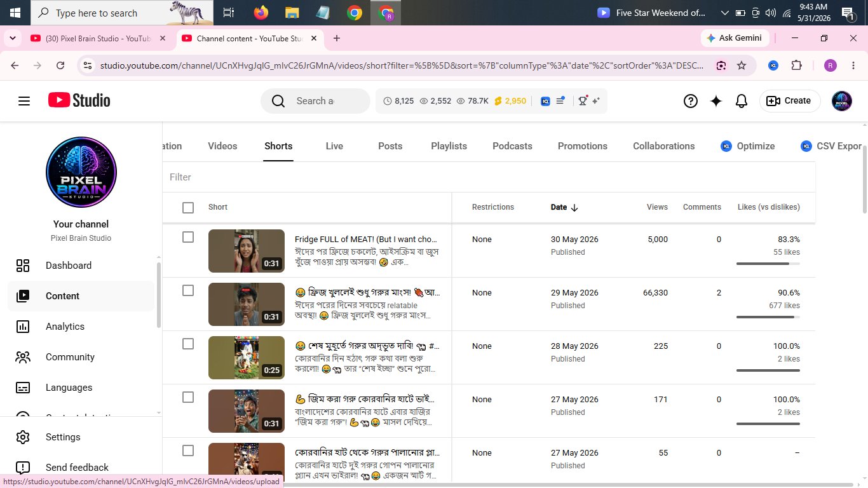The height and width of the screenshot is (488, 868).
Task: Click the Google Lens icon in the address bar
Action: coord(721,65)
